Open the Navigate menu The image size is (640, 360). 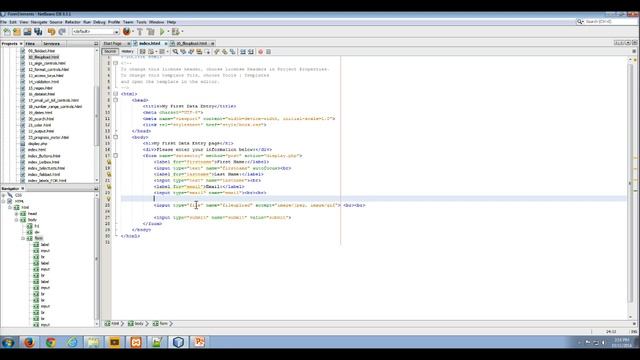39,22
